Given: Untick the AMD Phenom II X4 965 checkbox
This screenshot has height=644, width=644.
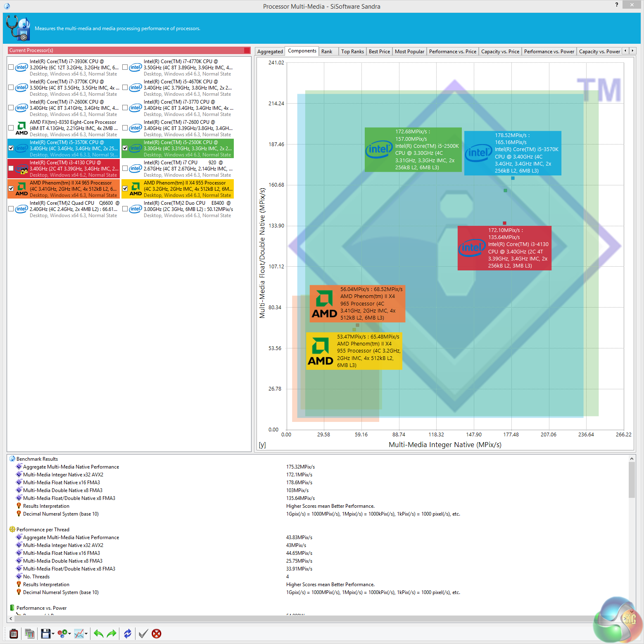Looking at the screenshot, I should 11,189.
